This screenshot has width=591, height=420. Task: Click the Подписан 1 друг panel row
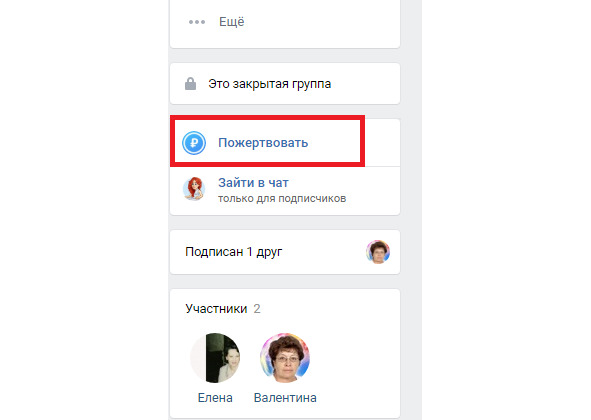click(285, 252)
